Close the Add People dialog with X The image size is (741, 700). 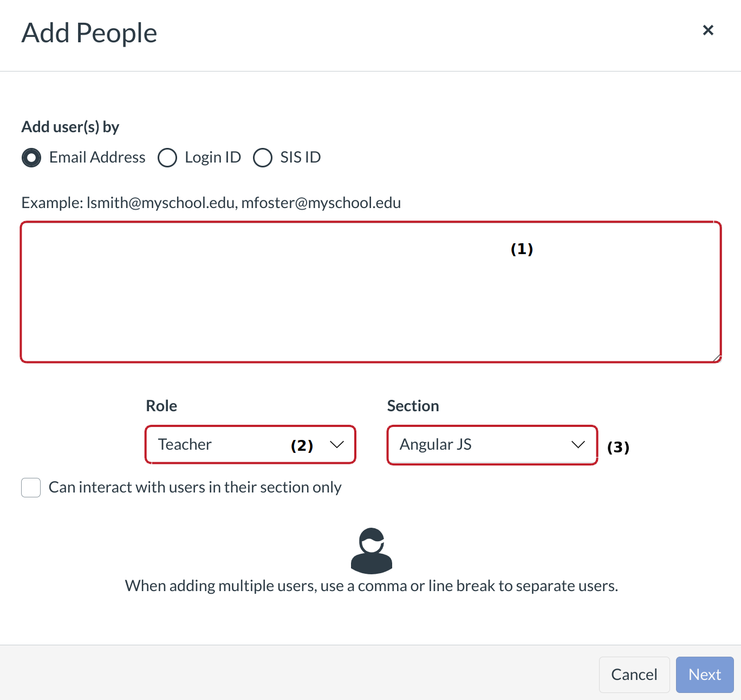click(708, 30)
